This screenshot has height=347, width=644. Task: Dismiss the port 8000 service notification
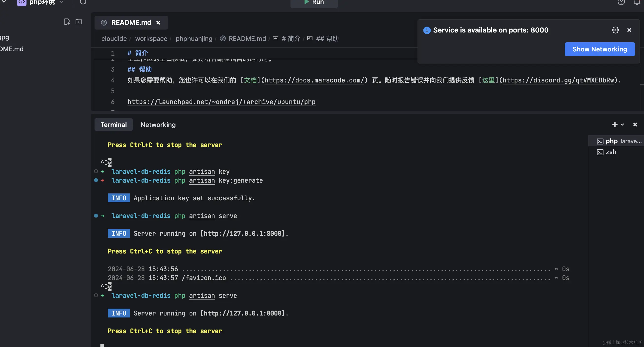pyautogui.click(x=629, y=30)
